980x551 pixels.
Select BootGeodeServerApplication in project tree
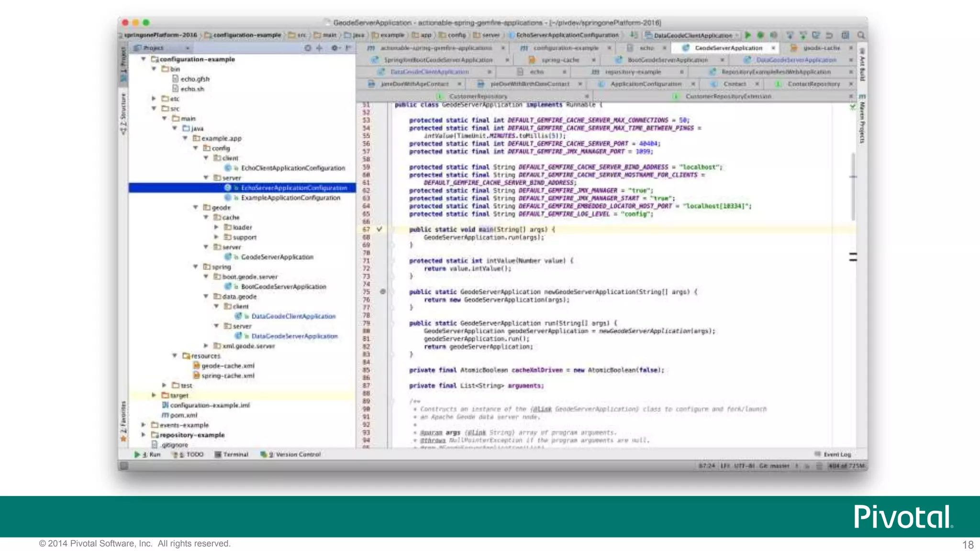(283, 287)
